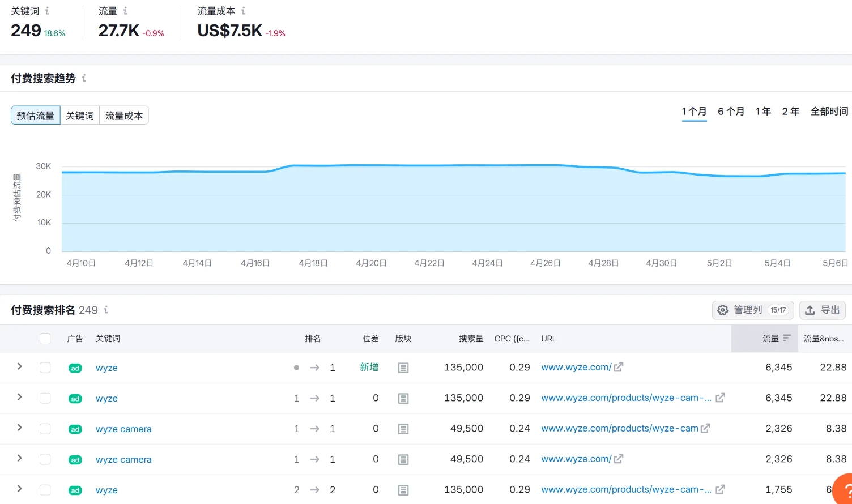Click 新增 label in first row
Image resolution: width=852 pixels, height=504 pixels.
coord(369,367)
